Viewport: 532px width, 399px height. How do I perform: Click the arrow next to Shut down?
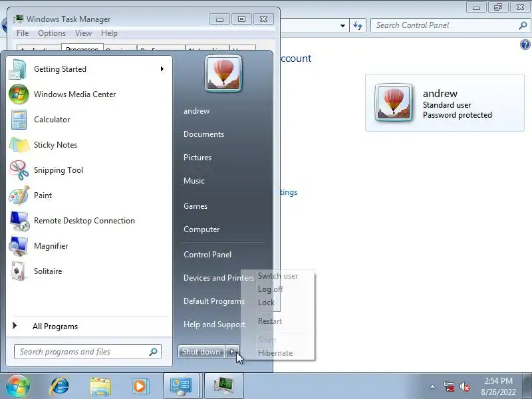pyautogui.click(x=232, y=352)
